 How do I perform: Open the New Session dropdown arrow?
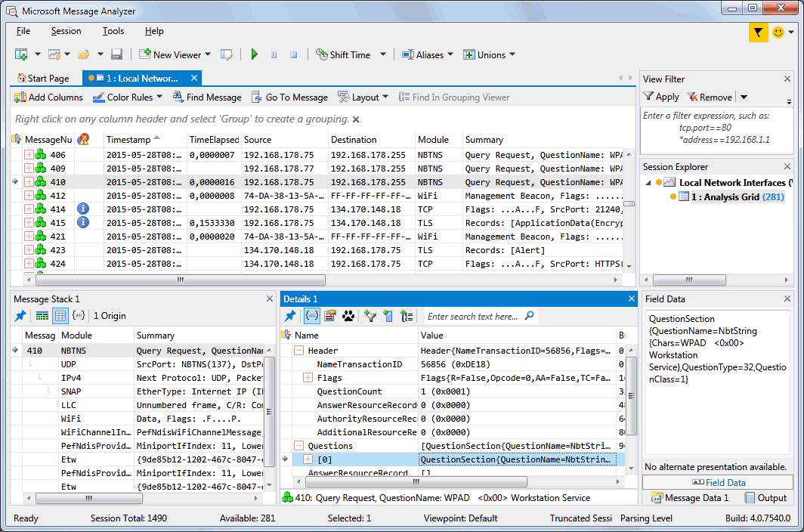click(38, 54)
